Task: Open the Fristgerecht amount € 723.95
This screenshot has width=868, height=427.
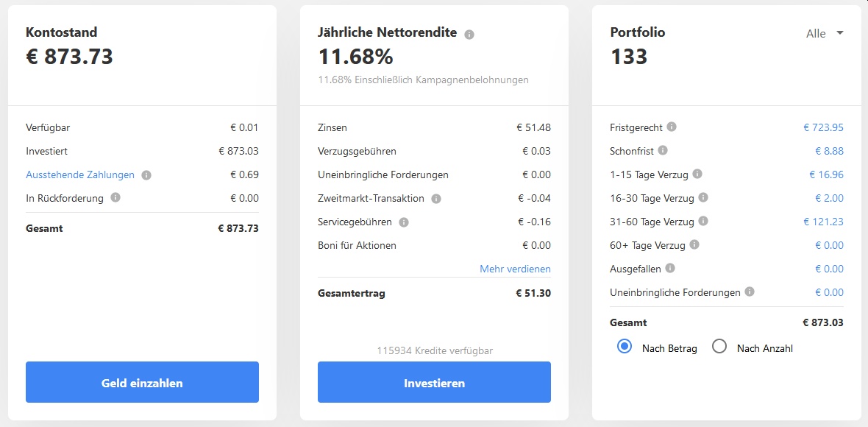Action: pos(823,127)
